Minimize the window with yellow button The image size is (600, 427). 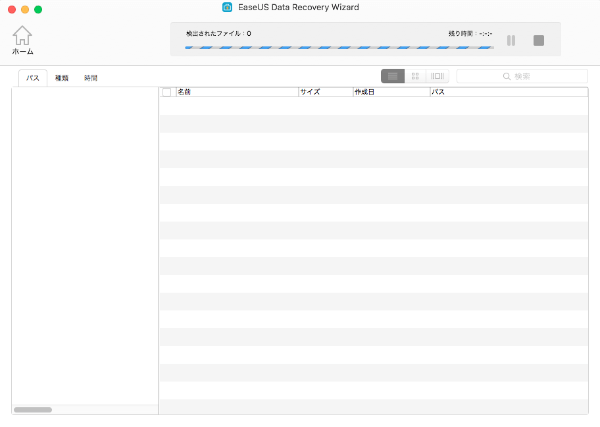[x=25, y=10]
